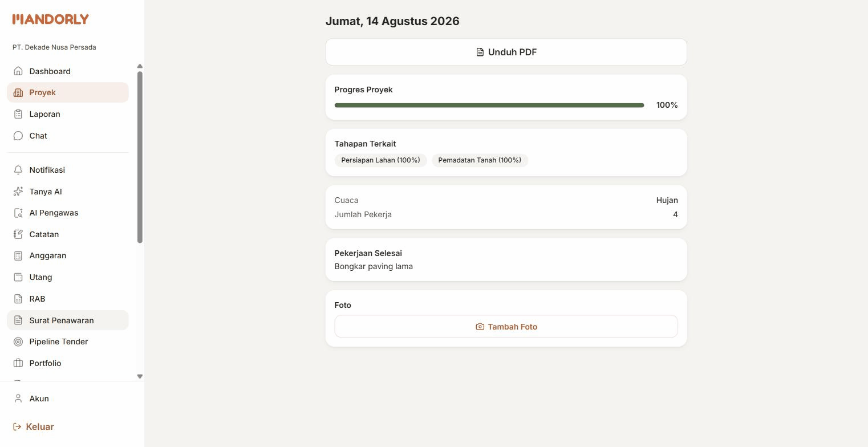Click the Persiapan Lahan (100%) chip

(380, 160)
